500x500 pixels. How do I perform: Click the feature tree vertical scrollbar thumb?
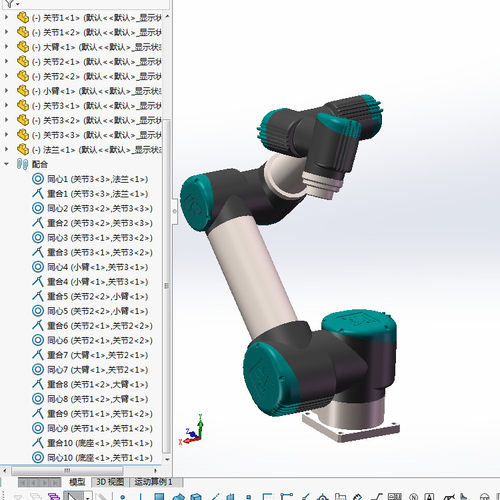coord(167,286)
